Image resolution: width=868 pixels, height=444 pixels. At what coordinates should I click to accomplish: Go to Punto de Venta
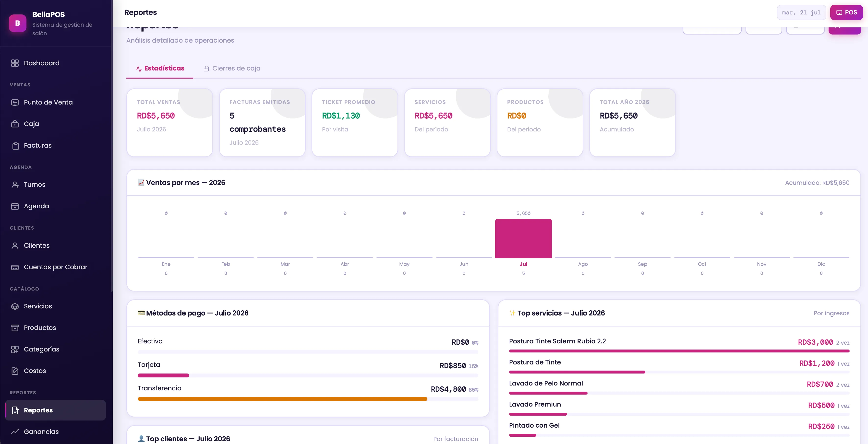55,102
